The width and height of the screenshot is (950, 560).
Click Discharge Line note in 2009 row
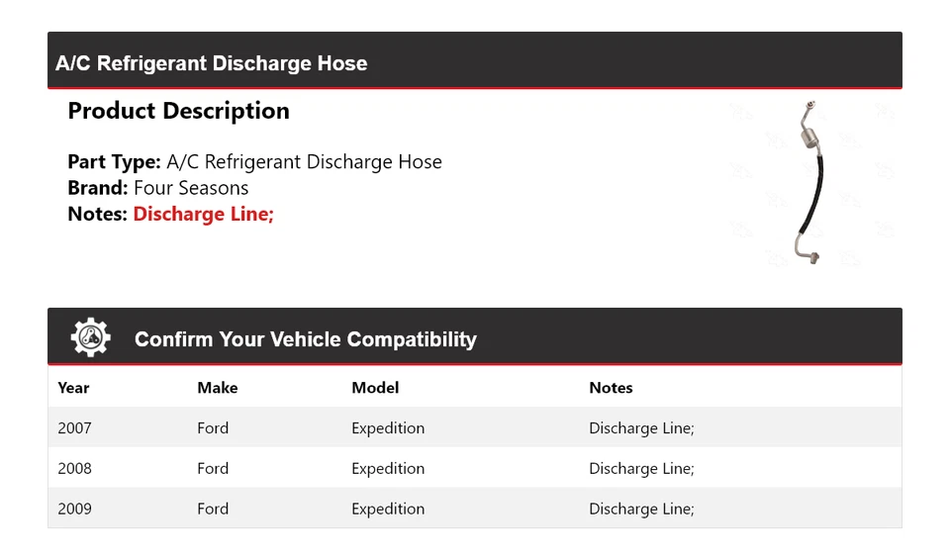click(x=641, y=509)
